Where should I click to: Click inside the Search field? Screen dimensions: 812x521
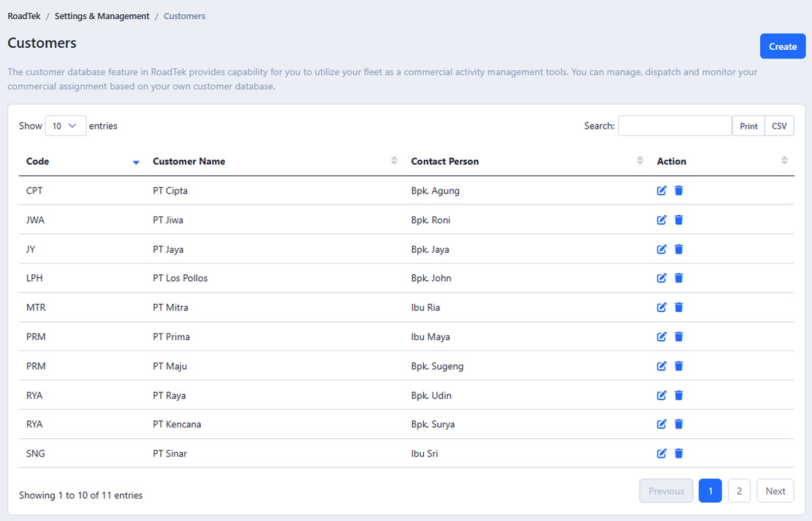(674, 125)
